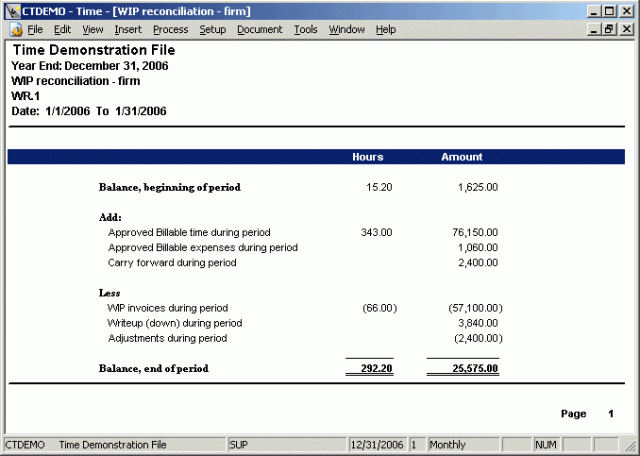The image size is (640, 456).
Task: Click the document icon left of File menu
Action: (14, 29)
